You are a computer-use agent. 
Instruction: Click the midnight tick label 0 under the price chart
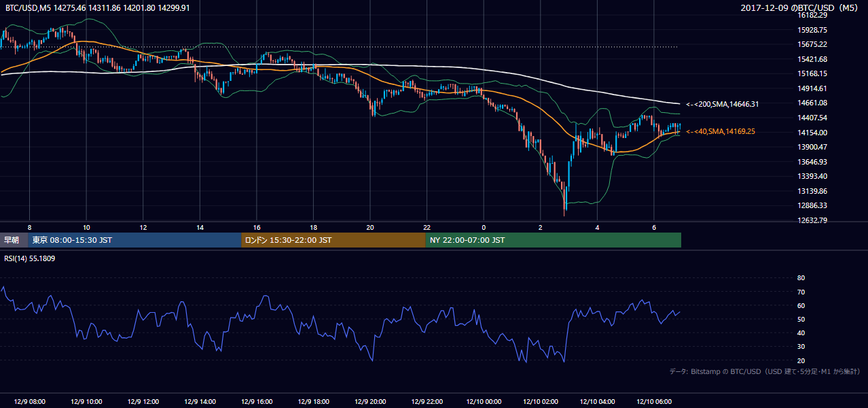[484, 227]
